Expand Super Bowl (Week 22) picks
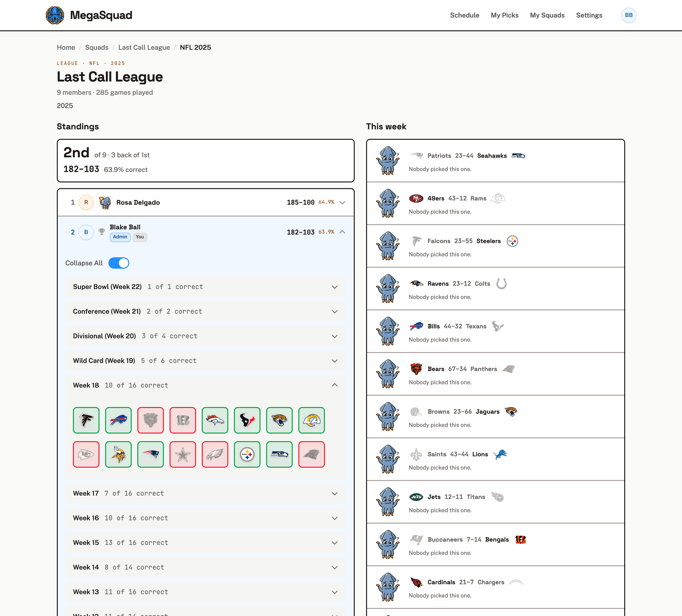682x616 pixels. [x=206, y=287]
